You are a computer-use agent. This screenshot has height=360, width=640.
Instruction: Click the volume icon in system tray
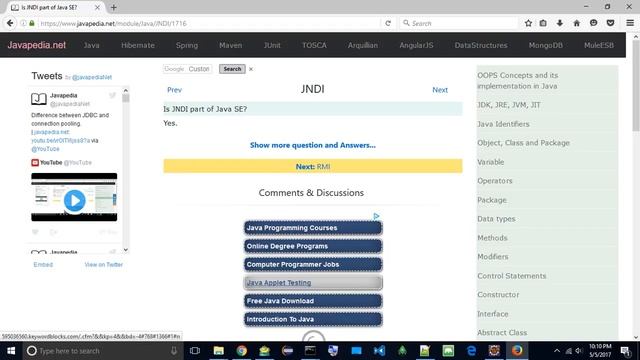tap(579, 351)
